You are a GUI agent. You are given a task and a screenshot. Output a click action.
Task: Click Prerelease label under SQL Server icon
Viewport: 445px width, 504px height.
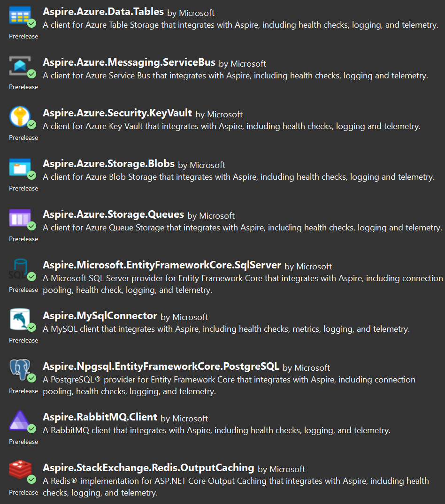point(23,290)
